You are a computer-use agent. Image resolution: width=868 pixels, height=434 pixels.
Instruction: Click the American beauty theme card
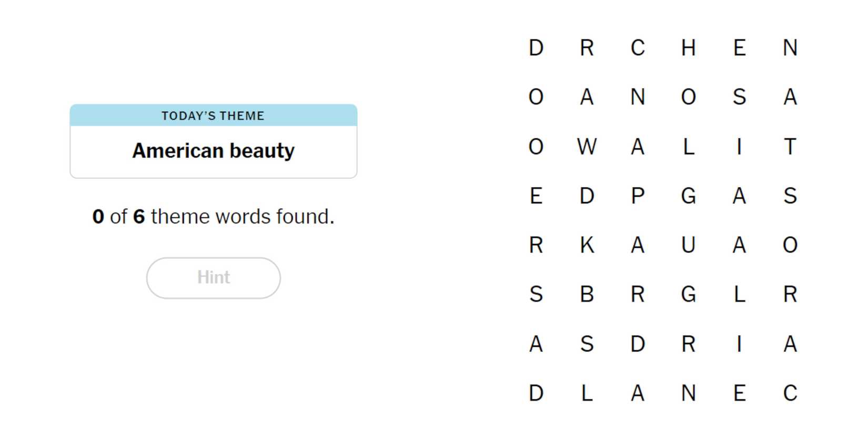click(x=213, y=151)
